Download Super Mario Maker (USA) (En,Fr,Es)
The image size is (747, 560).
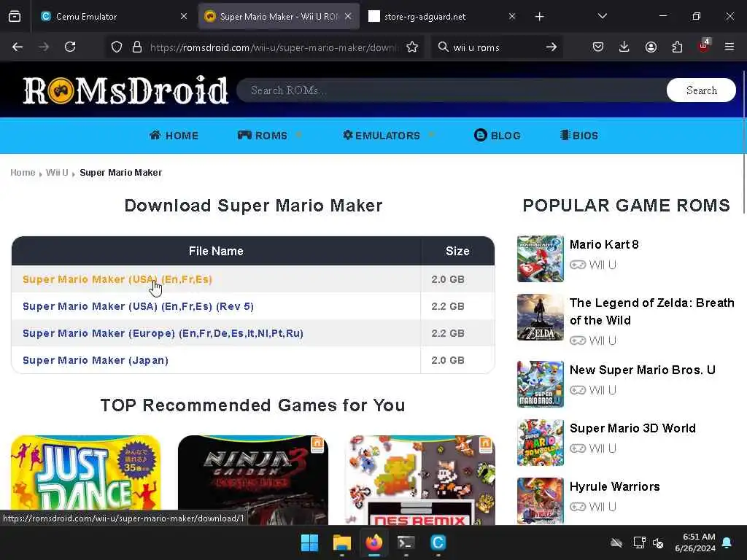[x=117, y=279]
